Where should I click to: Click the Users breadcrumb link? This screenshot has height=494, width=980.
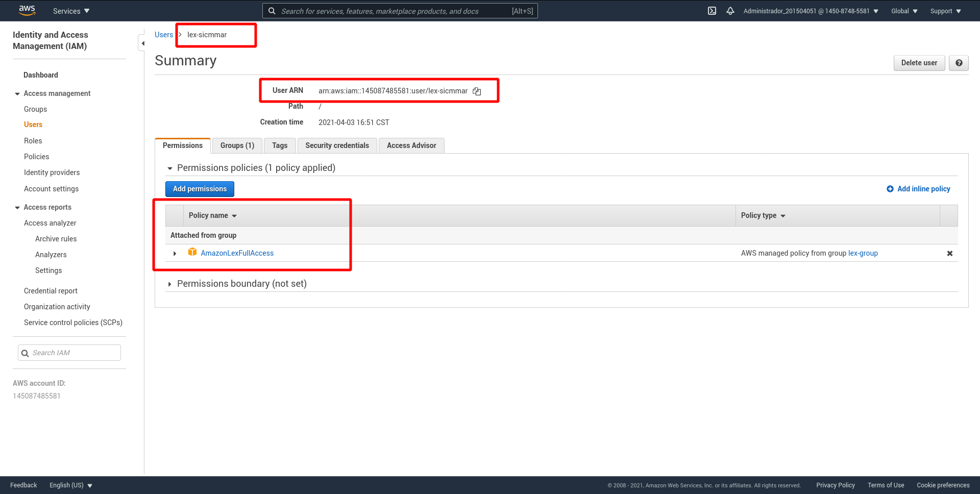click(x=164, y=35)
